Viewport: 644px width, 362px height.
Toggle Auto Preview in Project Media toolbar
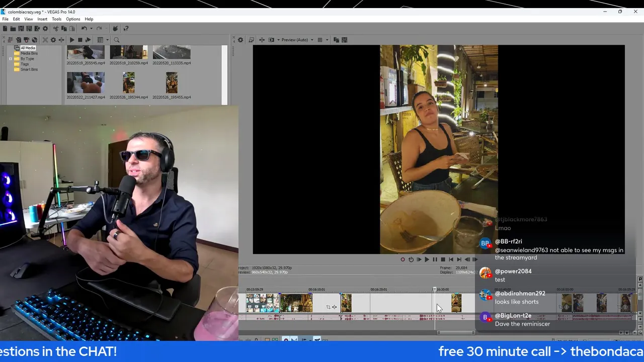click(88, 40)
